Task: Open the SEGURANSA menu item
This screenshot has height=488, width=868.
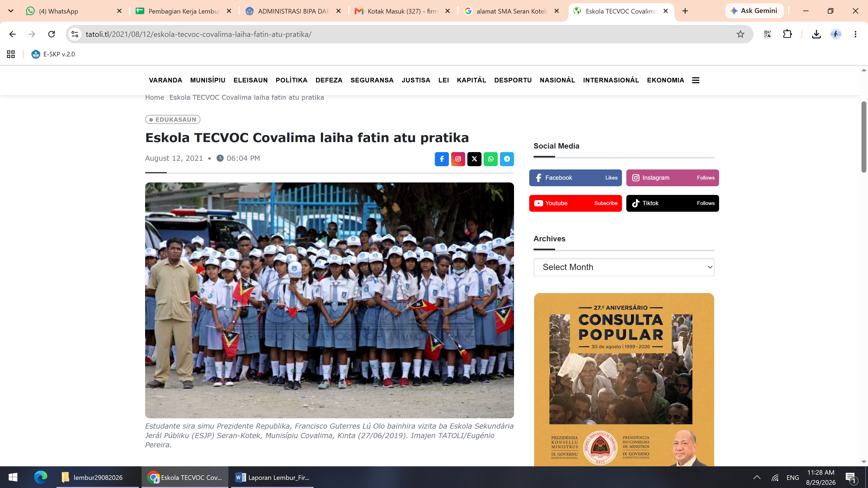Action: click(x=372, y=80)
